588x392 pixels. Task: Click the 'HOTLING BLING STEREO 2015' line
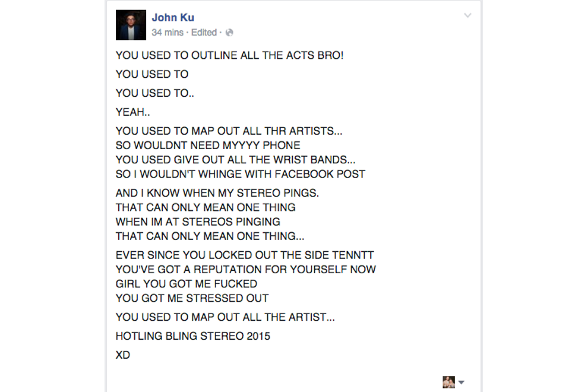(x=192, y=336)
